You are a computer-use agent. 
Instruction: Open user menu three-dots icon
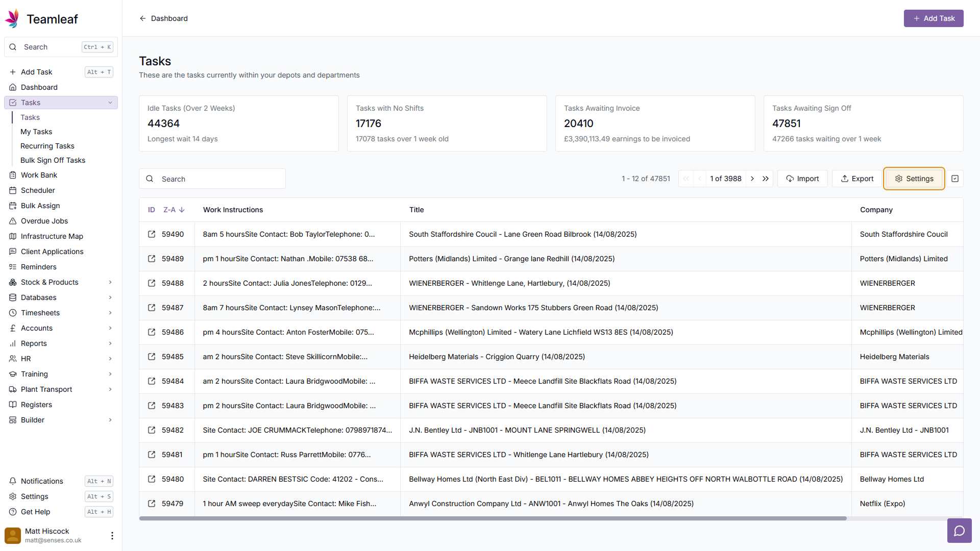click(x=112, y=535)
